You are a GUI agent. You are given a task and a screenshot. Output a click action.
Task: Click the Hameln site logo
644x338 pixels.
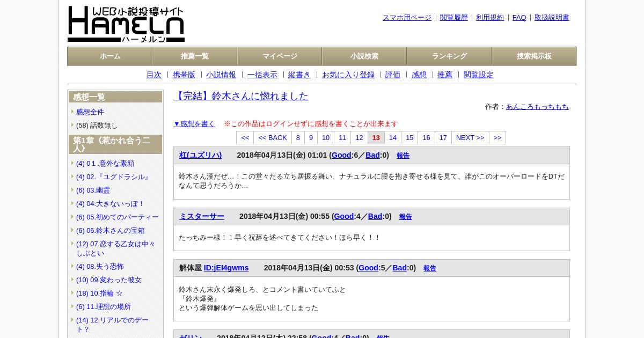[x=126, y=24]
